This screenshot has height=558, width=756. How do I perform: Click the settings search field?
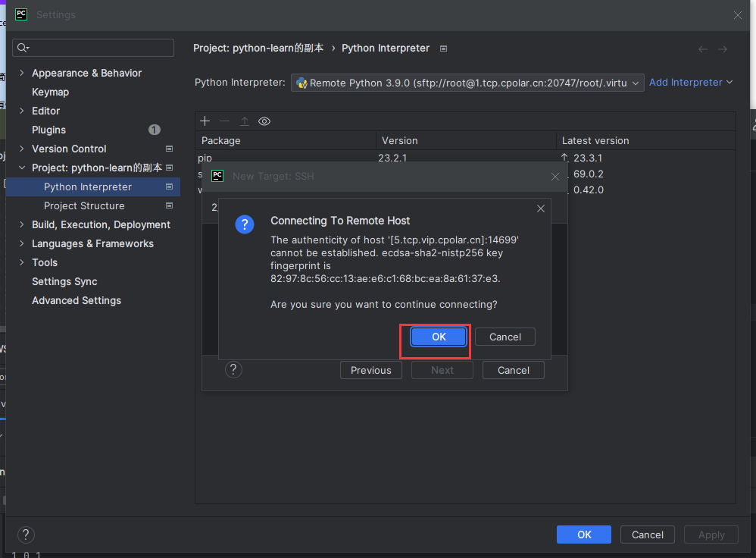click(93, 48)
